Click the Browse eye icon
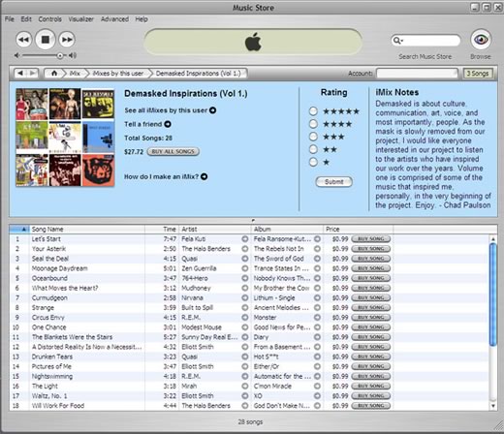 coord(481,40)
